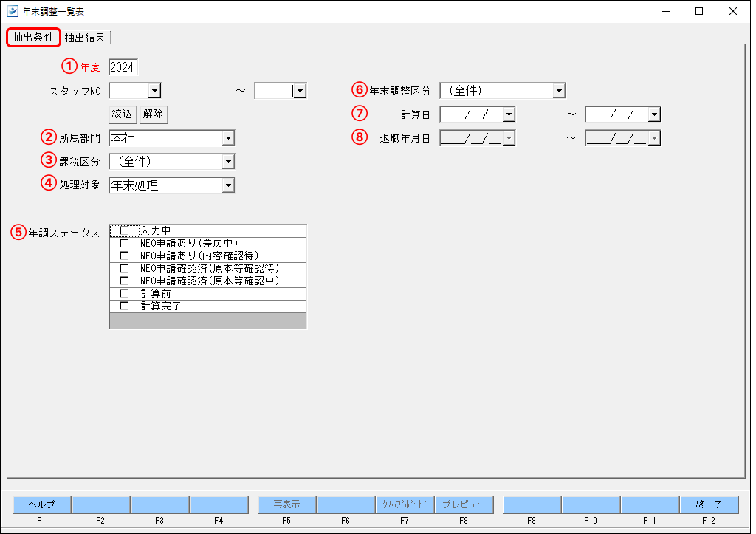Expand the 所属部門 dropdown showing 本社

pyautogui.click(x=229, y=138)
